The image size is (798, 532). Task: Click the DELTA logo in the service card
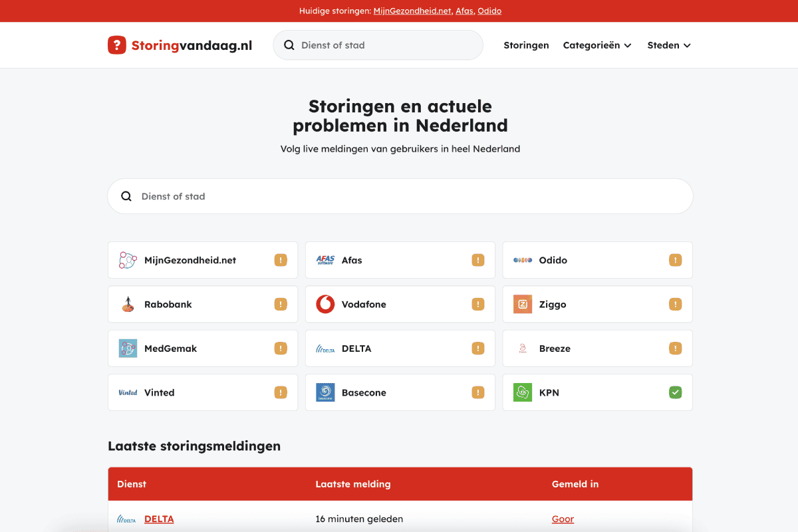click(x=325, y=348)
